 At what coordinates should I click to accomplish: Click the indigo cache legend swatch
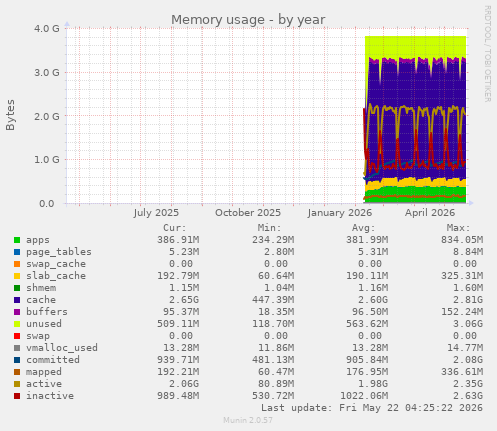tap(17, 300)
